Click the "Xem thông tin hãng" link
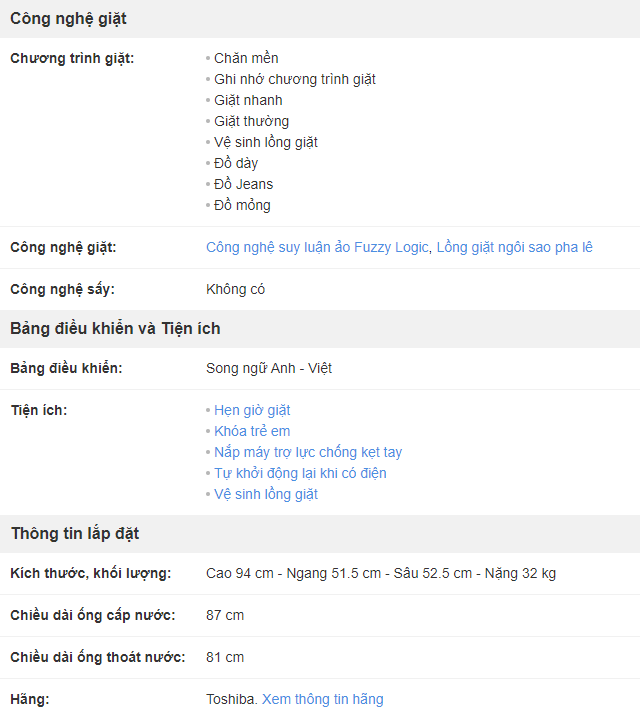642x720 pixels. tap(322, 699)
